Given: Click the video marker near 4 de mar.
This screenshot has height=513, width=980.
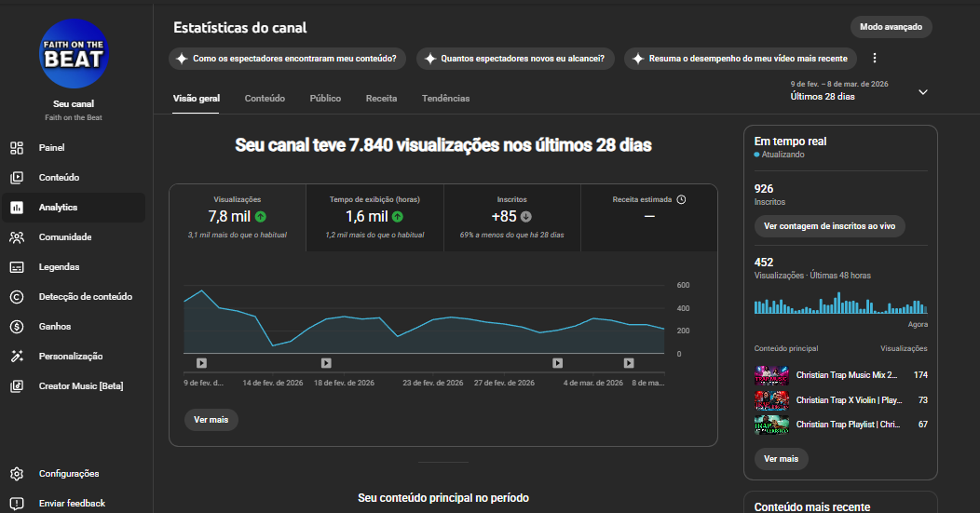Looking at the screenshot, I should pos(557,363).
